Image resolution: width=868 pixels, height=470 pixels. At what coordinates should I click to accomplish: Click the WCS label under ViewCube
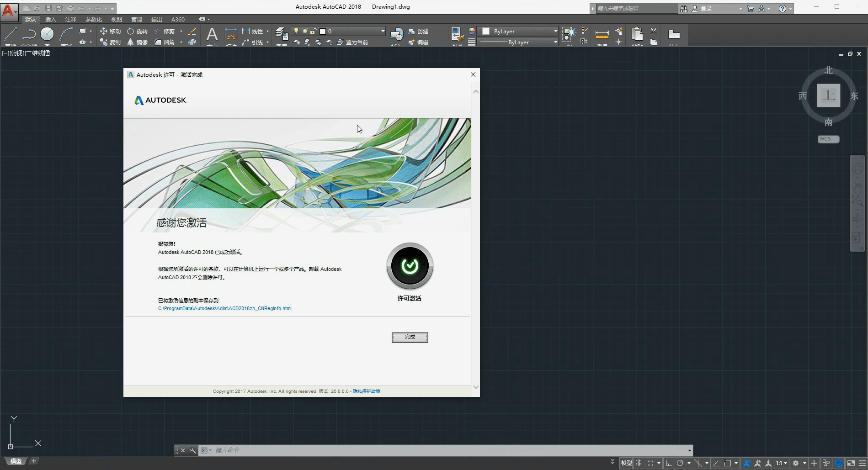tap(828, 139)
